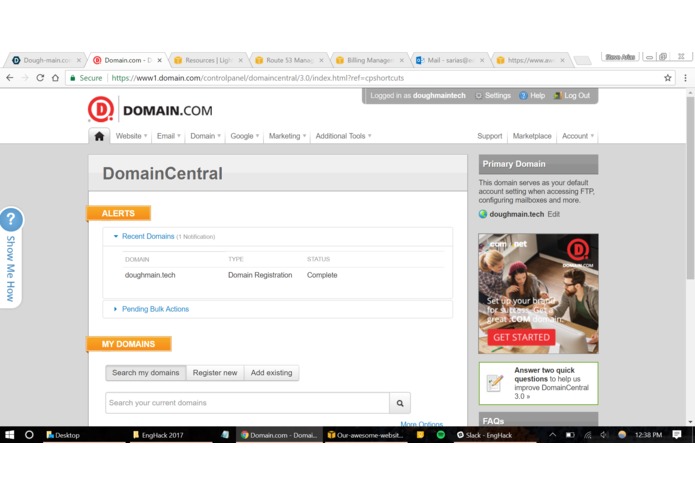This screenshot has width=695, height=494.
Task: Click the page vertical scrollbar
Action: point(690,188)
